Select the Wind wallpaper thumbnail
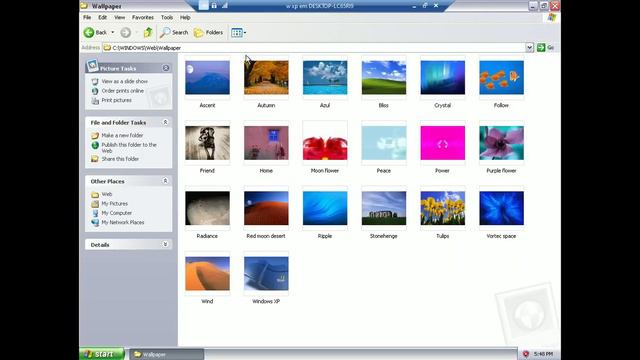The width and height of the screenshot is (640, 360). (207, 273)
